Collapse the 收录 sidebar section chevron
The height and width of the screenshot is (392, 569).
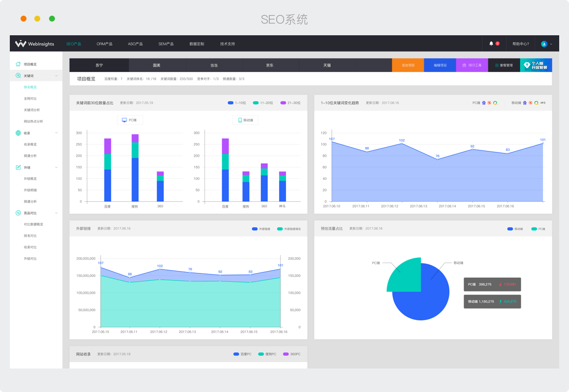56,133
